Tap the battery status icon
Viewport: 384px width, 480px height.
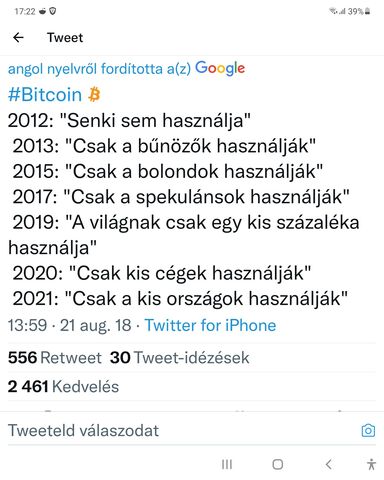click(x=367, y=12)
